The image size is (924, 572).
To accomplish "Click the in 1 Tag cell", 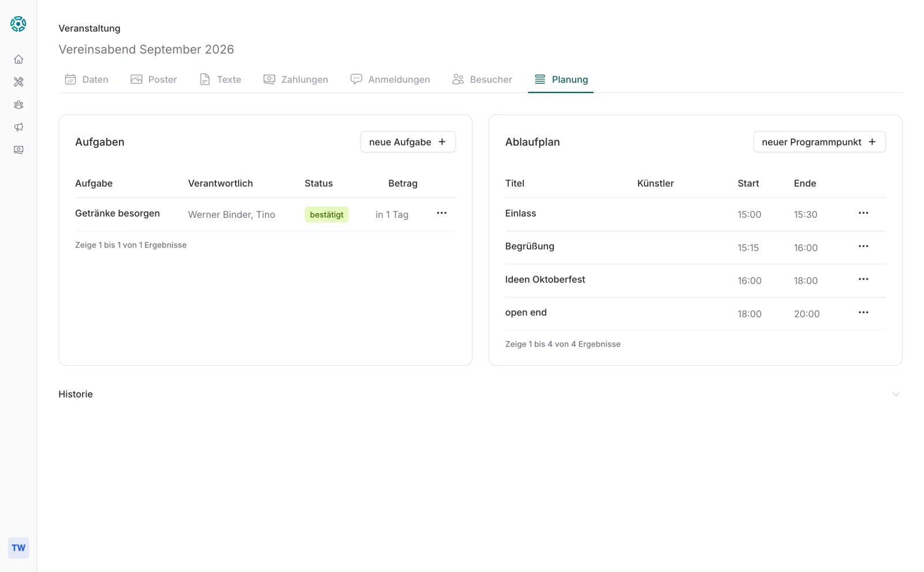I will click(392, 215).
